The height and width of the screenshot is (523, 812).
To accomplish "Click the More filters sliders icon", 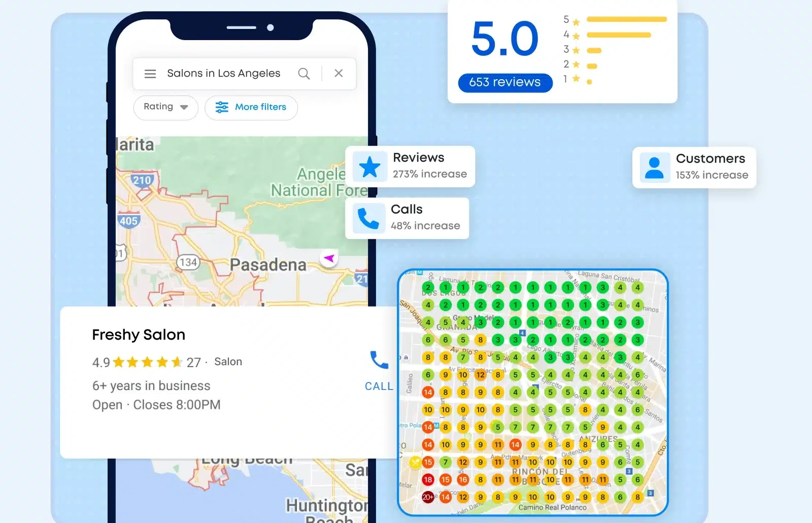I will pyautogui.click(x=221, y=107).
